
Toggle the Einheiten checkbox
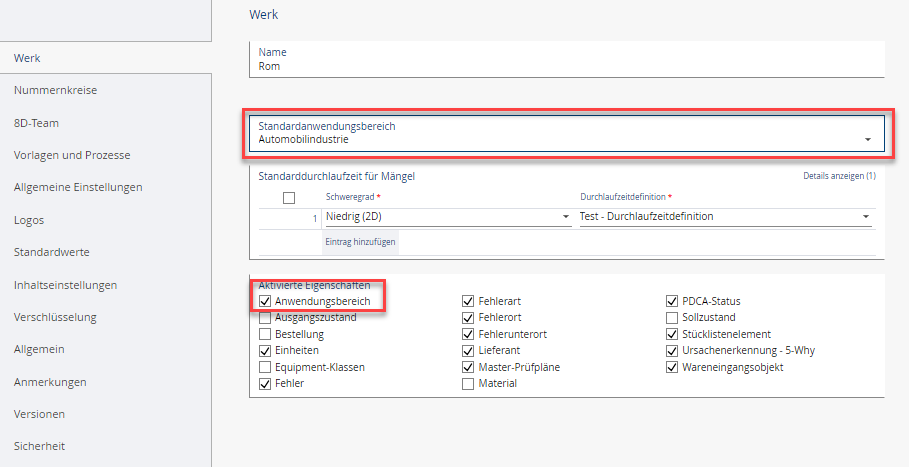(x=265, y=350)
